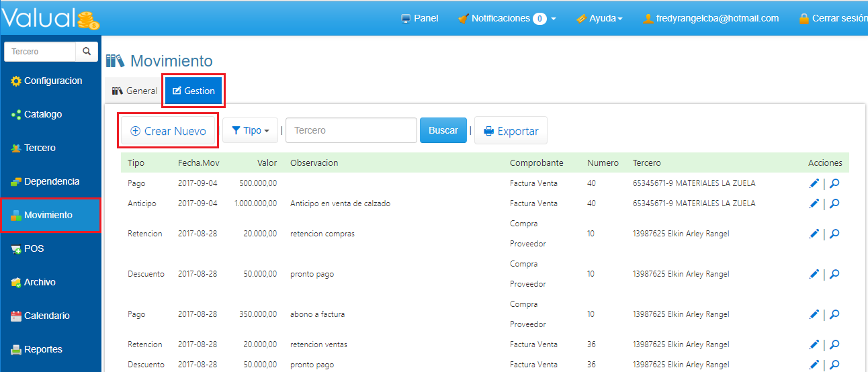Screen dimensions: 868x372
Task: Click edit pencil icon for first Pago row
Action: pyautogui.click(x=814, y=183)
